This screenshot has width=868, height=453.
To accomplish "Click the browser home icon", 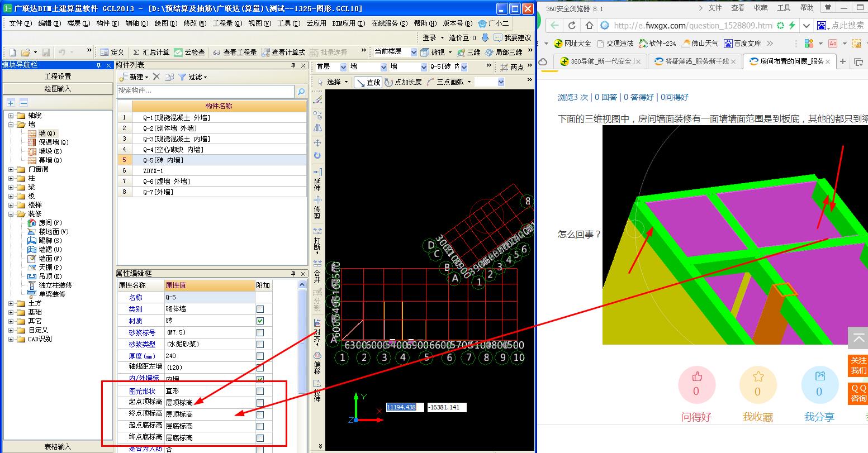I will click(x=589, y=26).
